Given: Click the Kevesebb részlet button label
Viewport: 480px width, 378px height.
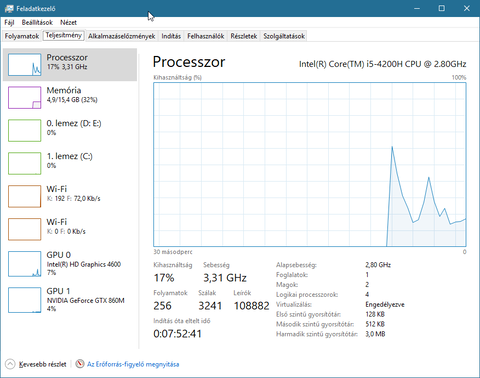Looking at the screenshot, I should click(42, 364).
